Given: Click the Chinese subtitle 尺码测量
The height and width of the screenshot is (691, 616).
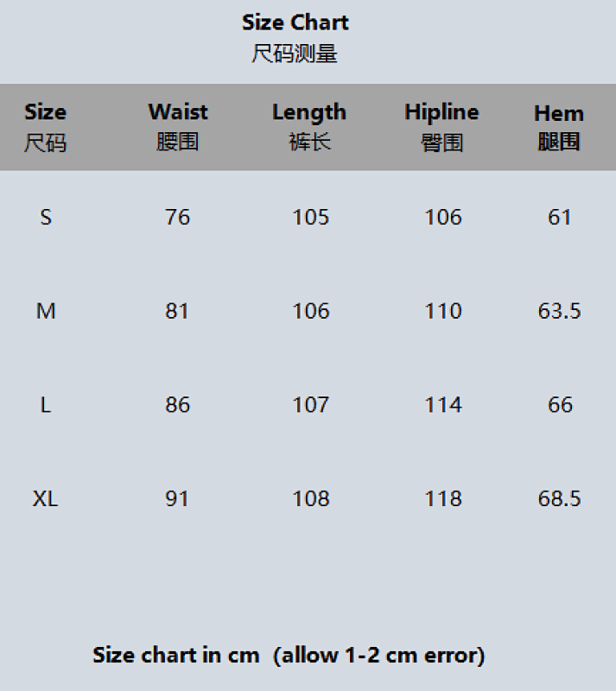Looking at the screenshot, I should coord(295,54).
